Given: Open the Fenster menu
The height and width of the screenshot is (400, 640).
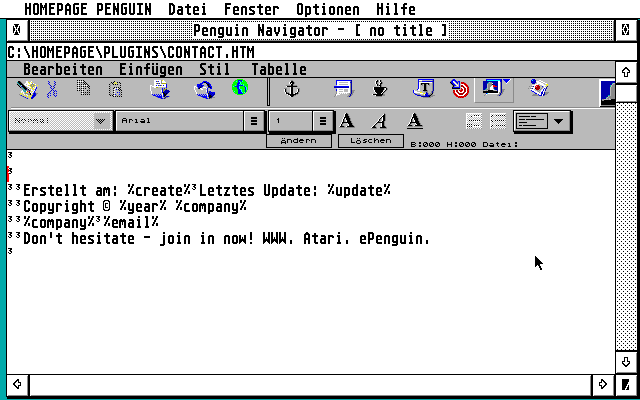Looking at the screenshot, I should (x=252, y=9).
